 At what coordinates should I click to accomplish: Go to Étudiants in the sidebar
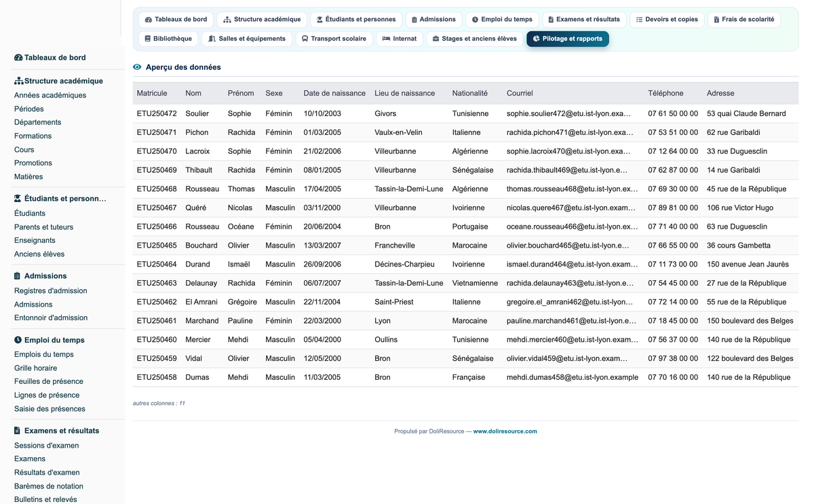(x=30, y=214)
